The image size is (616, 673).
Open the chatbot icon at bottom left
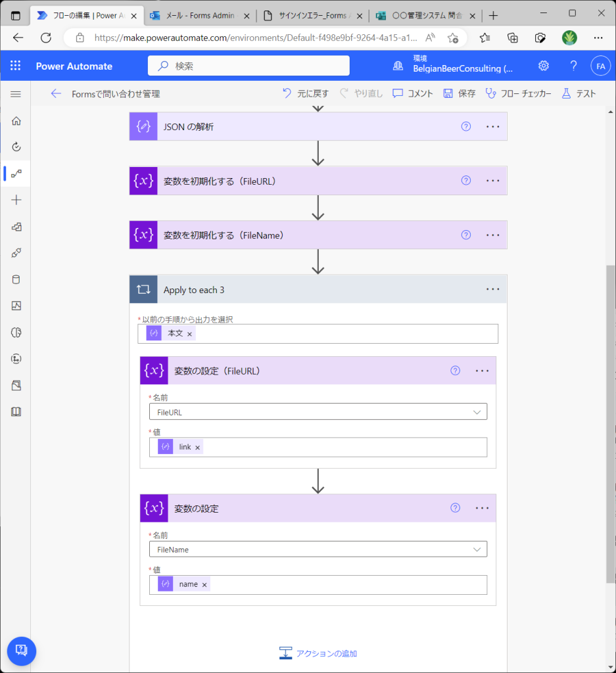22,651
